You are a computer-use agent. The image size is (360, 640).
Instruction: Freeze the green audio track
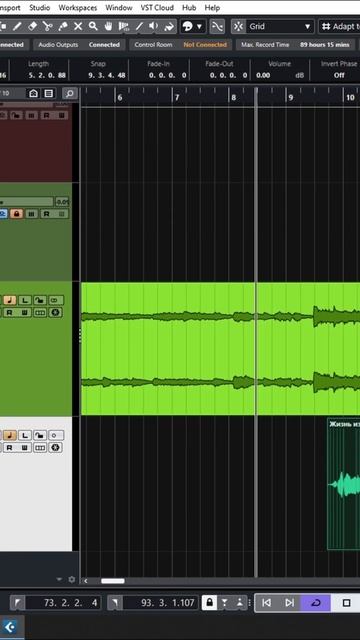coord(55,313)
